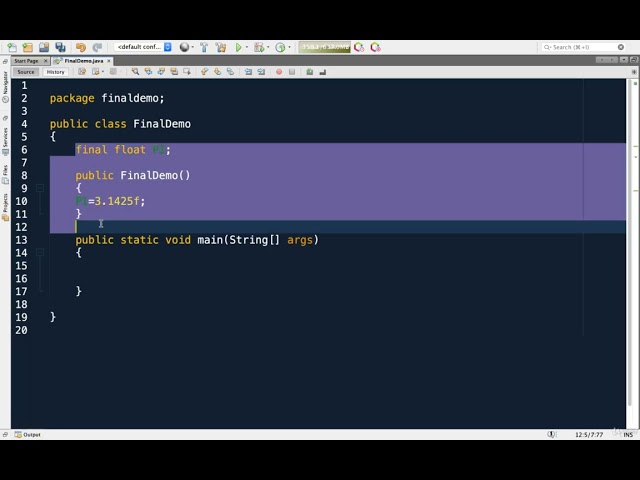This screenshot has height=480, width=640.
Task: Open the Projects side panel
Action: coord(5,207)
